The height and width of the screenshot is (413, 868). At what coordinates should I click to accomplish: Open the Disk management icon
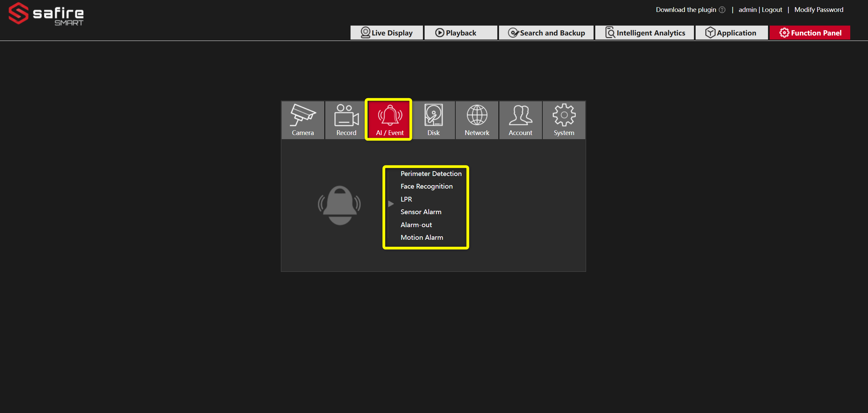click(x=433, y=120)
